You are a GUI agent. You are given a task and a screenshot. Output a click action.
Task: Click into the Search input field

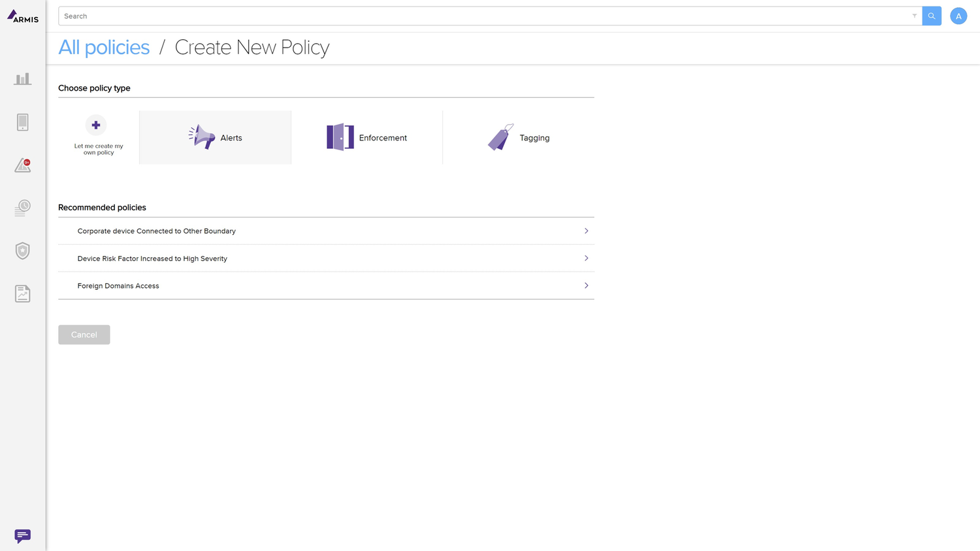coord(483,16)
